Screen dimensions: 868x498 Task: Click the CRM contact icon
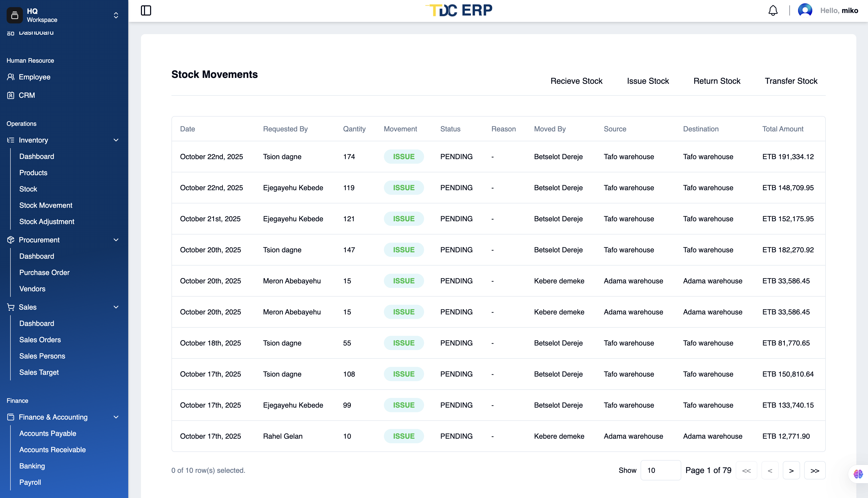pyautogui.click(x=11, y=95)
